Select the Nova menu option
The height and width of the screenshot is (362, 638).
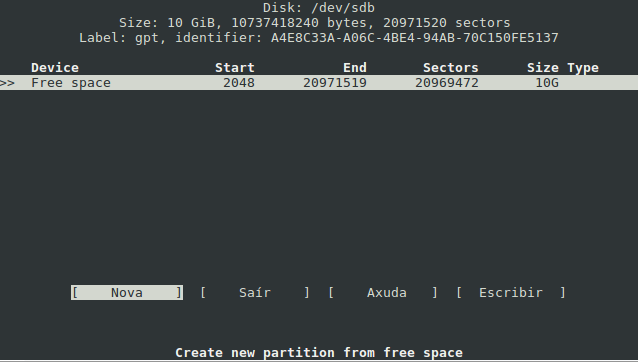pyautogui.click(x=127, y=292)
